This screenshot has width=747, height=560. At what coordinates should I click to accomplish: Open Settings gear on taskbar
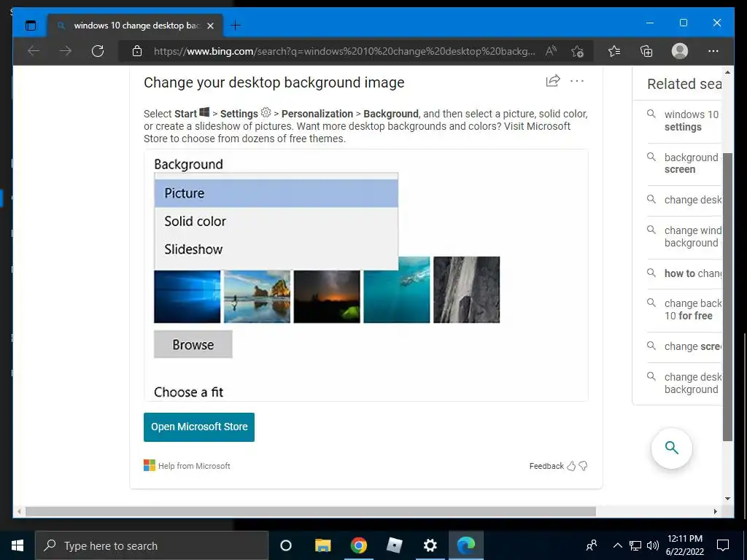[430, 545]
